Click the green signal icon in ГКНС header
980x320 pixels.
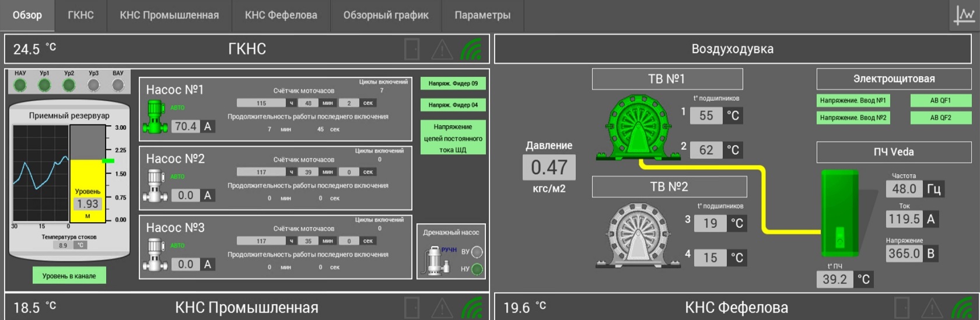(x=471, y=50)
